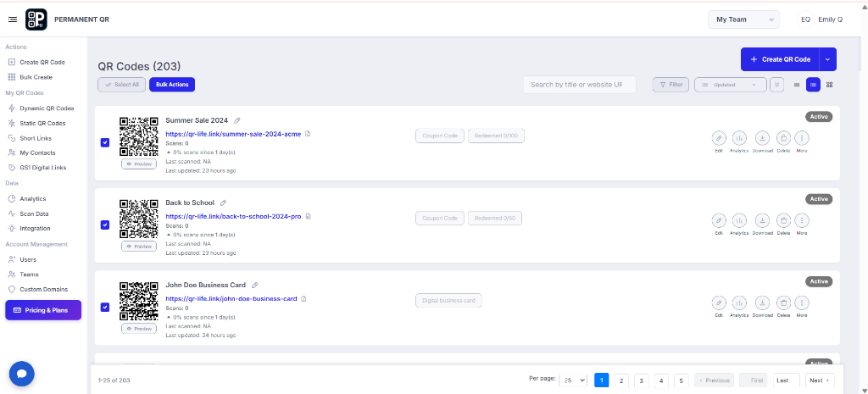The width and height of the screenshot is (868, 394).
Task: Go to page 3 of results
Action: tap(641, 380)
